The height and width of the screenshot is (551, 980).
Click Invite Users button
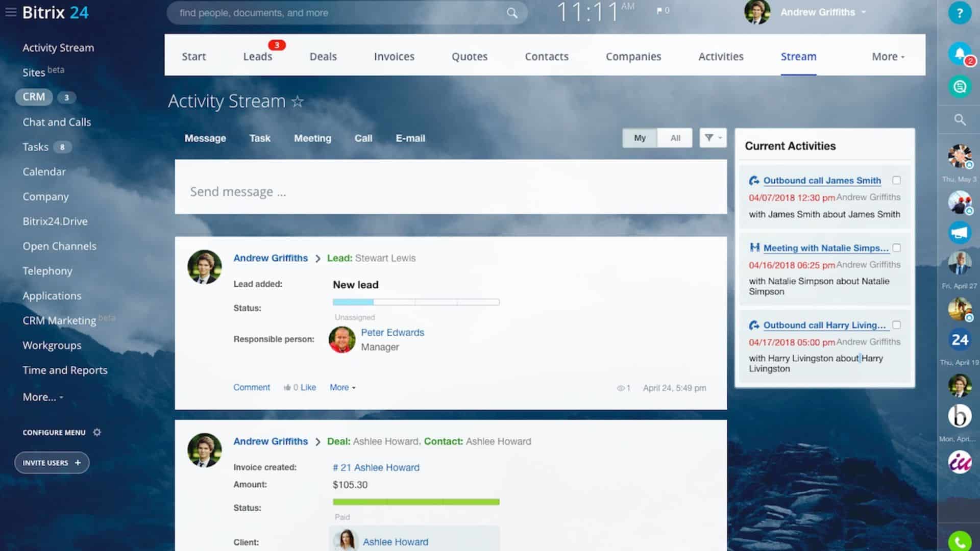coord(52,463)
